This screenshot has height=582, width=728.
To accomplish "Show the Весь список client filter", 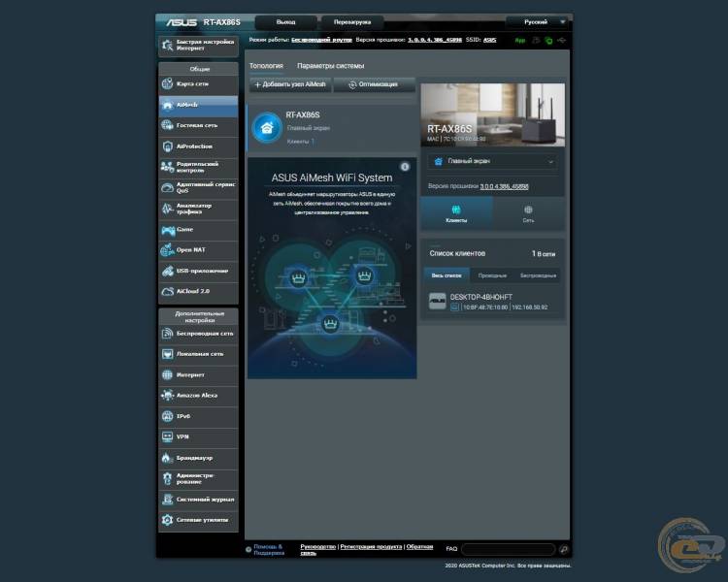I will coord(447,275).
